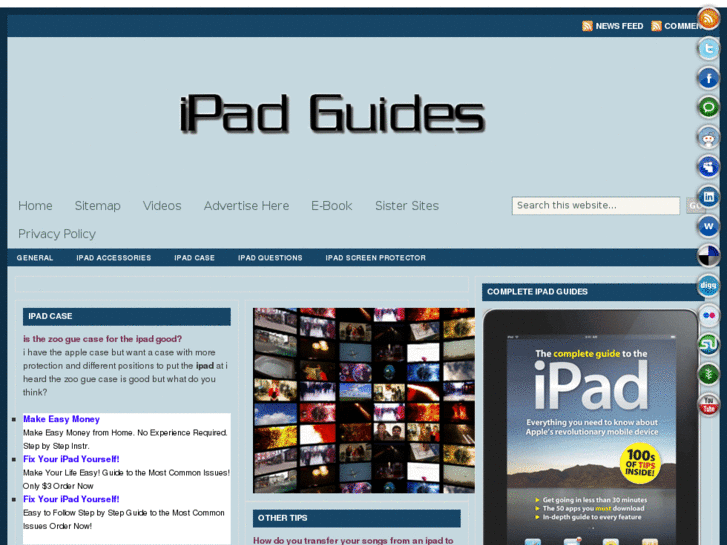Click the MySpace share icon

(708, 167)
